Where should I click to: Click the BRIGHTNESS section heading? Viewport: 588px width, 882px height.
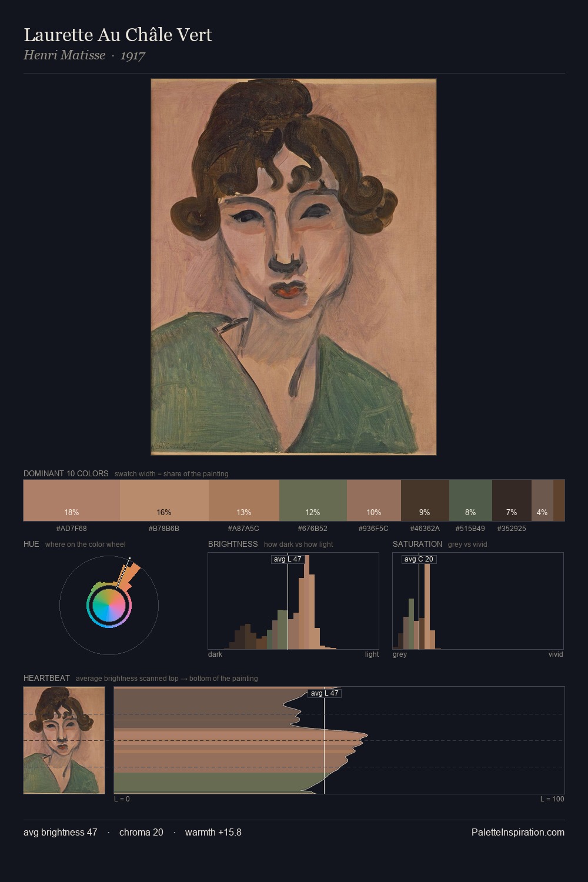[233, 544]
